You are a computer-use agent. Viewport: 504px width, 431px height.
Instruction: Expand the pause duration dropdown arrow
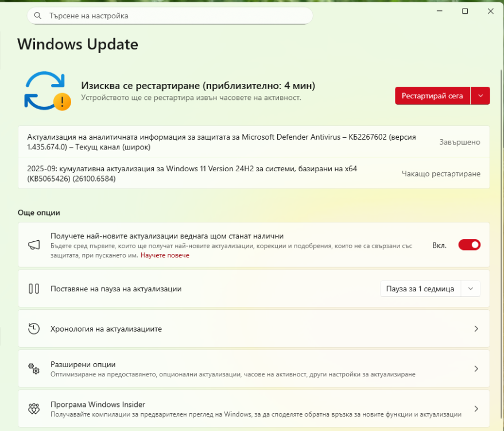coord(471,288)
